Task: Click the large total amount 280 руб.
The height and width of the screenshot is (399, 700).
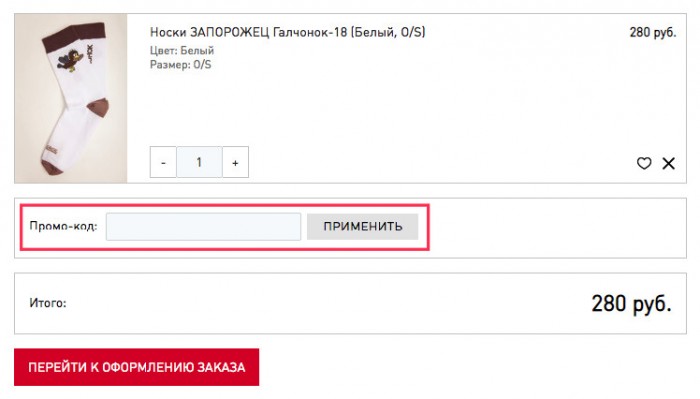Action: 631,303
